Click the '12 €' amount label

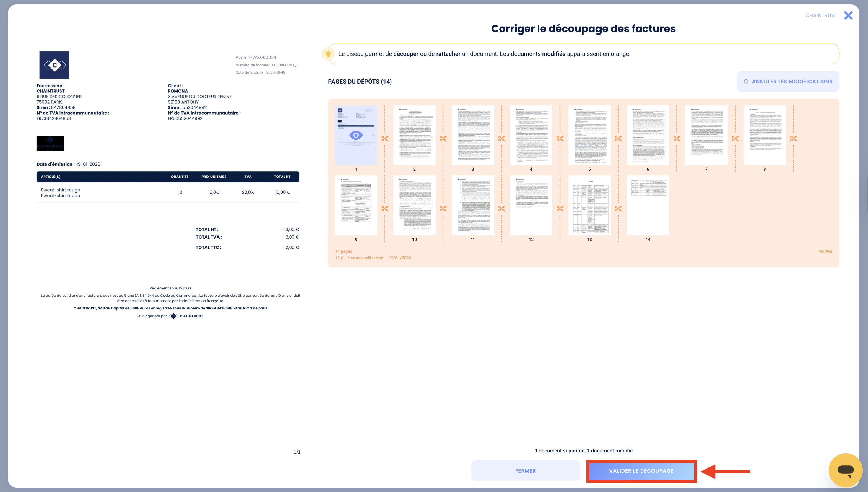click(x=339, y=258)
